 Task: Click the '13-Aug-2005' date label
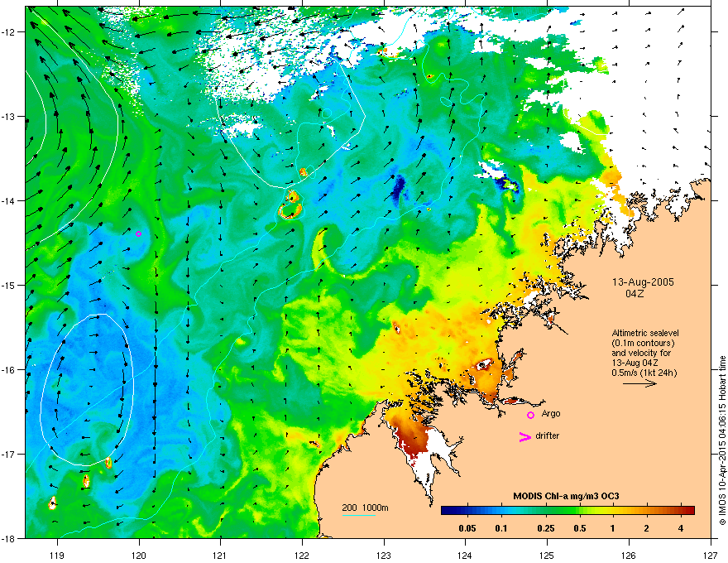(x=643, y=282)
